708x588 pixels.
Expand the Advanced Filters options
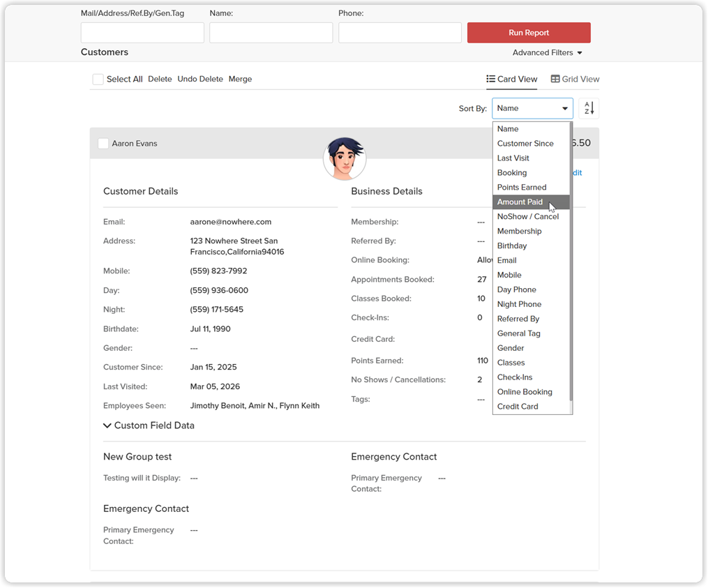click(548, 53)
